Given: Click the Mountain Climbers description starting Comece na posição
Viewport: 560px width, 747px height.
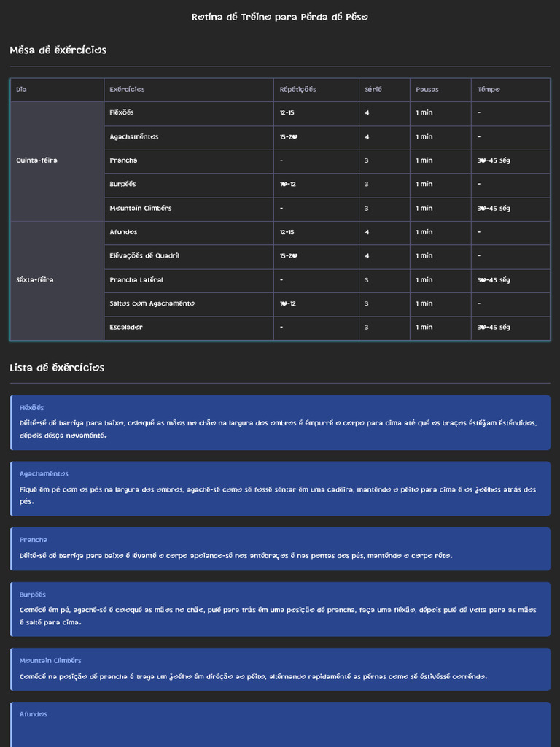Looking at the screenshot, I should click(x=253, y=677).
